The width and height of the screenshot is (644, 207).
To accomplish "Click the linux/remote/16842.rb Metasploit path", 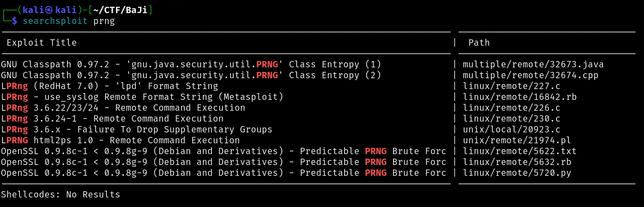I will point(519,97).
